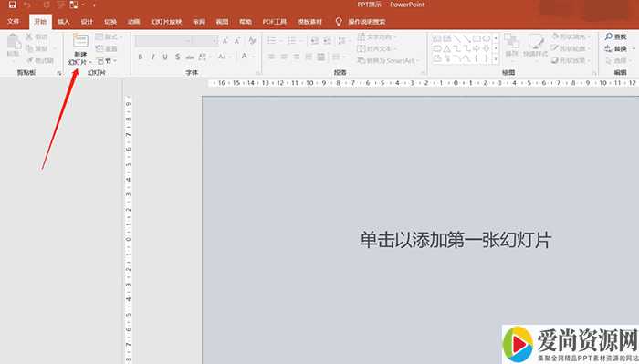The image size is (639, 364).
Task: Open the Text Direction (文字方向) dropdown
Action: pyautogui.click(x=377, y=37)
